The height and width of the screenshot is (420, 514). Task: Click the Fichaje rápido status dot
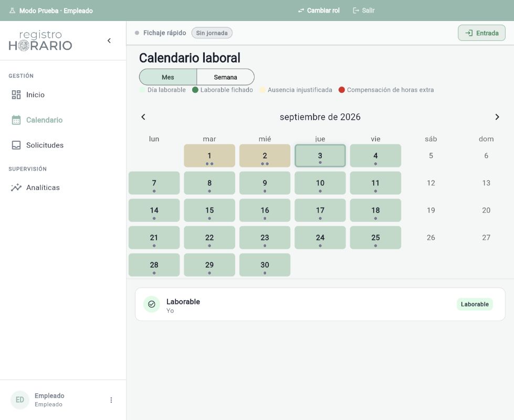coord(137,33)
